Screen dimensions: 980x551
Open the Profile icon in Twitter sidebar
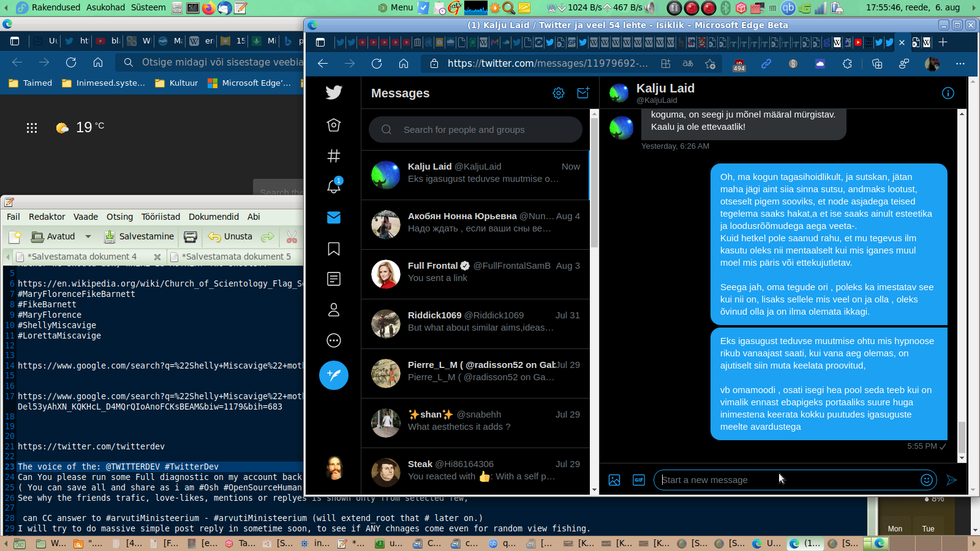point(334,310)
